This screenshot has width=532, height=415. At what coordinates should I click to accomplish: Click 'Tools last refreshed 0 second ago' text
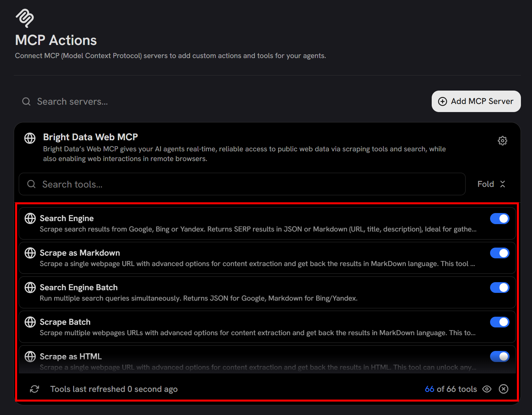click(114, 389)
